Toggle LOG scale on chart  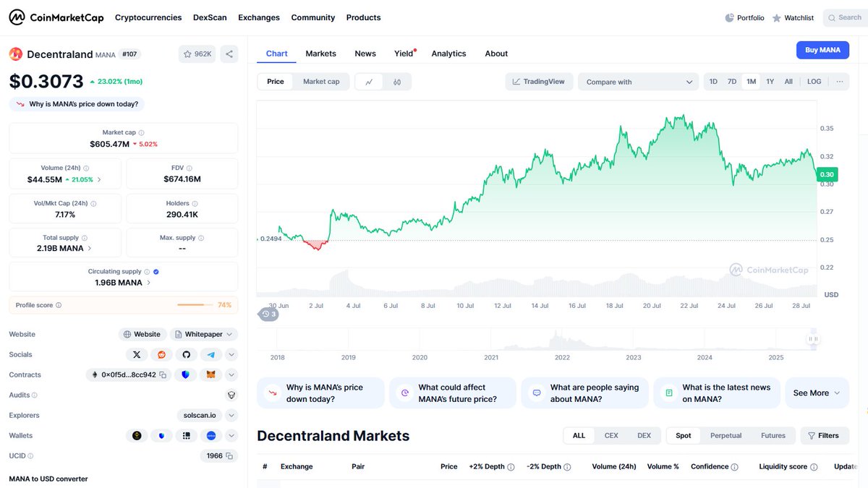(x=814, y=82)
